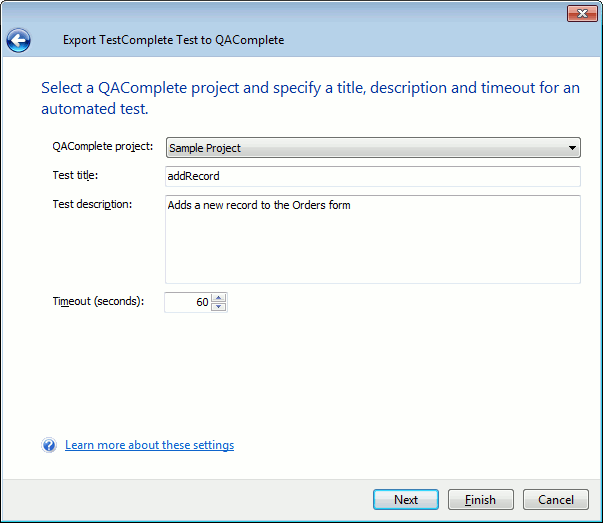Open the Learn more about these settings link
This screenshot has width=603, height=523.
[149, 445]
